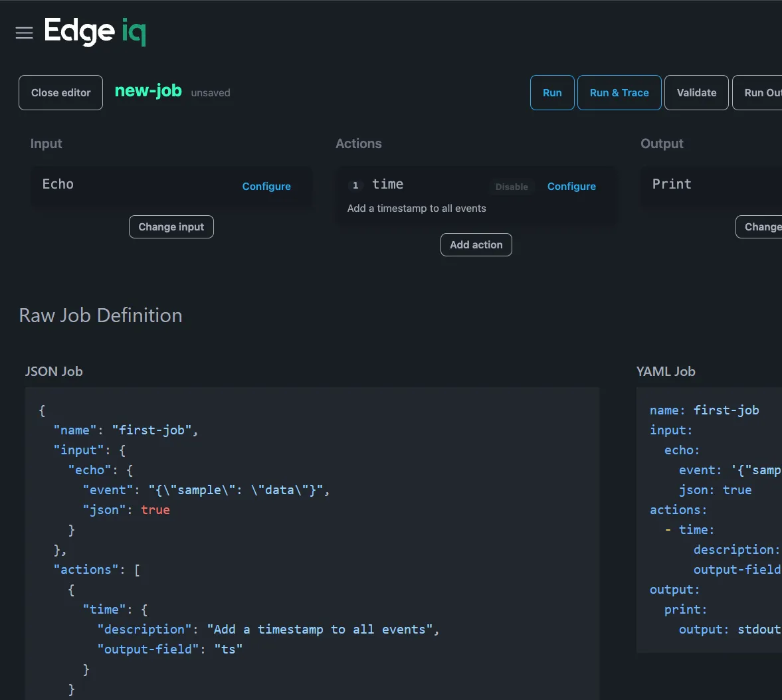Configure the Echo input
This screenshot has height=700, width=782.
pyautogui.click(x=266, y=186)
